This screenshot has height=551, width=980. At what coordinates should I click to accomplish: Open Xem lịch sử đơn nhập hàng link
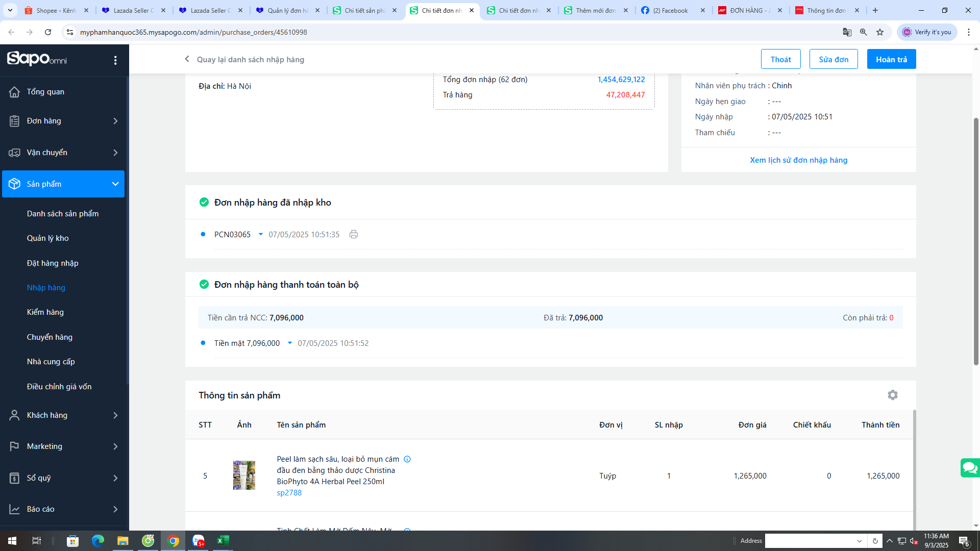tap(798, 160)
